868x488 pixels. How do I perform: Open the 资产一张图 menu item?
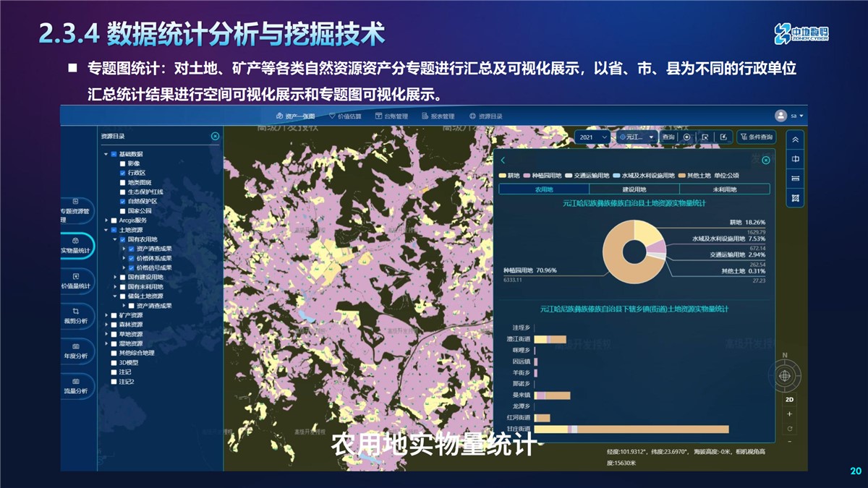(296, 116)
